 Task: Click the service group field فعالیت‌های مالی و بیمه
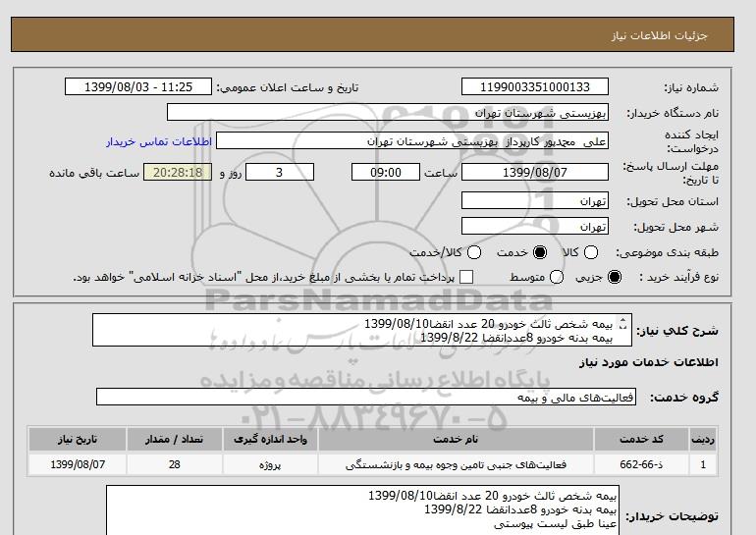(366, 397)
